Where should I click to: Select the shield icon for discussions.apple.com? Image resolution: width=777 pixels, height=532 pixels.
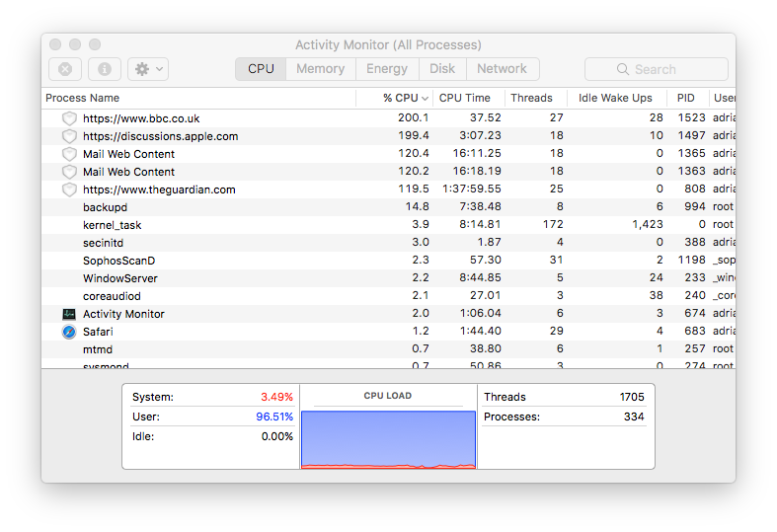[69, 136]
